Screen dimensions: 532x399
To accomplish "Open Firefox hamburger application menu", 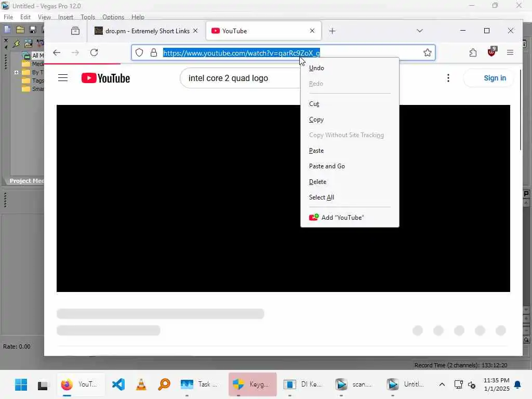I will point(510,52).
